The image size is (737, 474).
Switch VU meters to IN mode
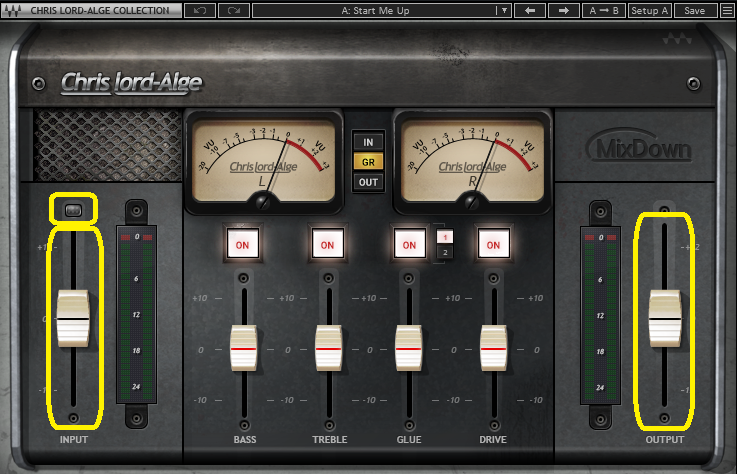pyautogui.click(x=368, y=141)
